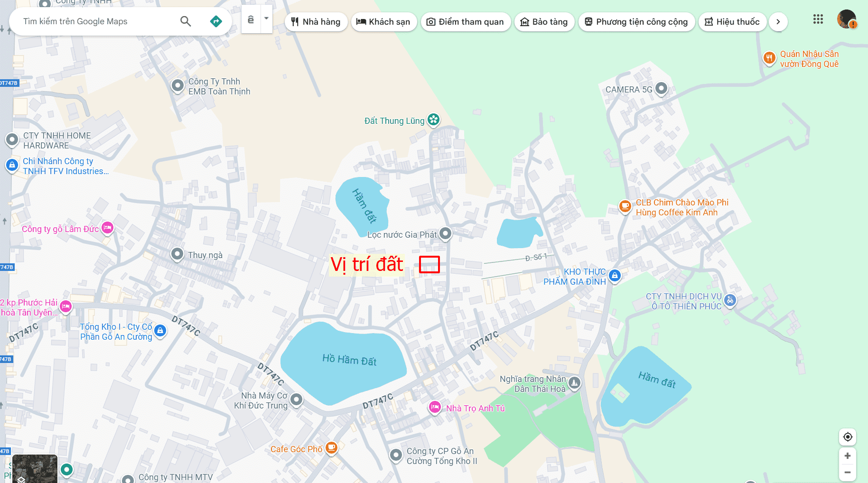Image resolution: width=868 pixels, height=483 pixels.
Task: Open the Google account profile avatar
Action: [x=847, y=19]
